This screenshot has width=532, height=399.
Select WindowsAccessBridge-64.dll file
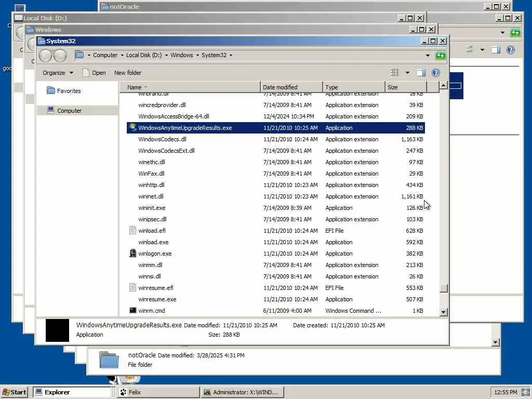(275, 116)
